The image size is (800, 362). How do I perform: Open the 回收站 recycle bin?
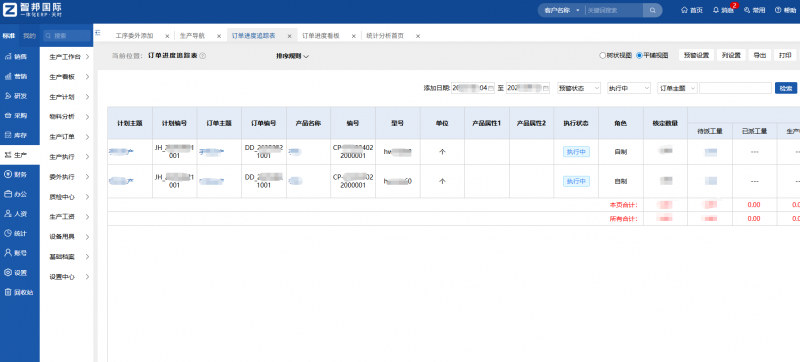pyautogui.click(x=18, y=292)
